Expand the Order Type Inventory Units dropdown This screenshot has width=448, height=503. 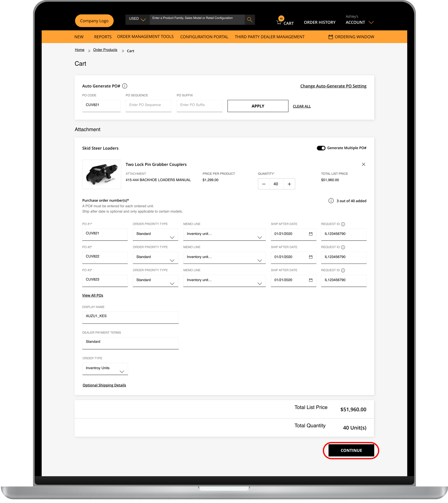pyautogui.click(x=105, y=369)
